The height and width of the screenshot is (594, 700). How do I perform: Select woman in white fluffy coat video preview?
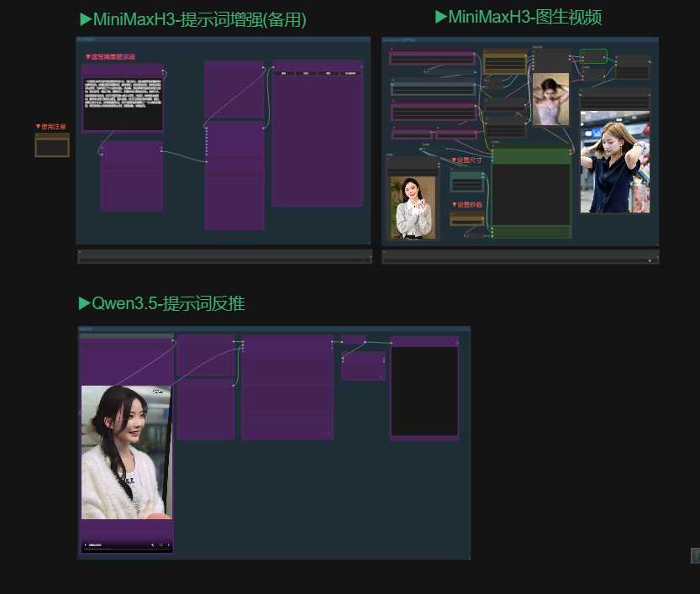(127, 452)
